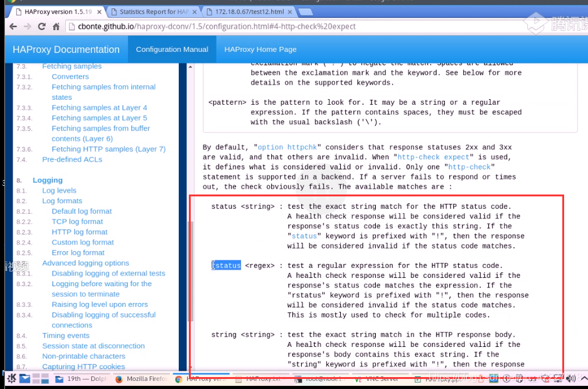
Task: Go back with the browser back arrow
Action: tap(13, 26)
